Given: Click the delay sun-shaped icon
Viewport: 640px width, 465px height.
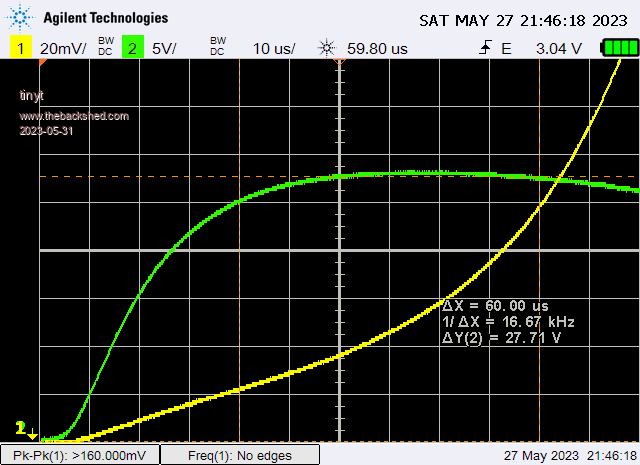Looking at the screenshot, I should pyautogui.click(x=325, y=48).
